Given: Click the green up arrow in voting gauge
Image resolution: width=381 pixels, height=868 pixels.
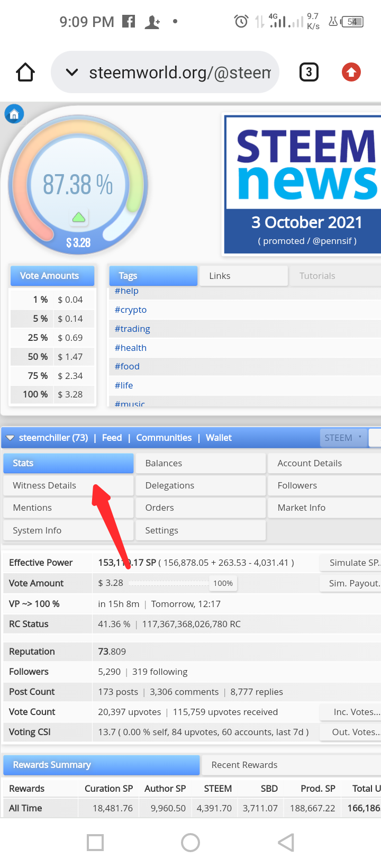Looking at the screenshot, I should click(78, 217).
